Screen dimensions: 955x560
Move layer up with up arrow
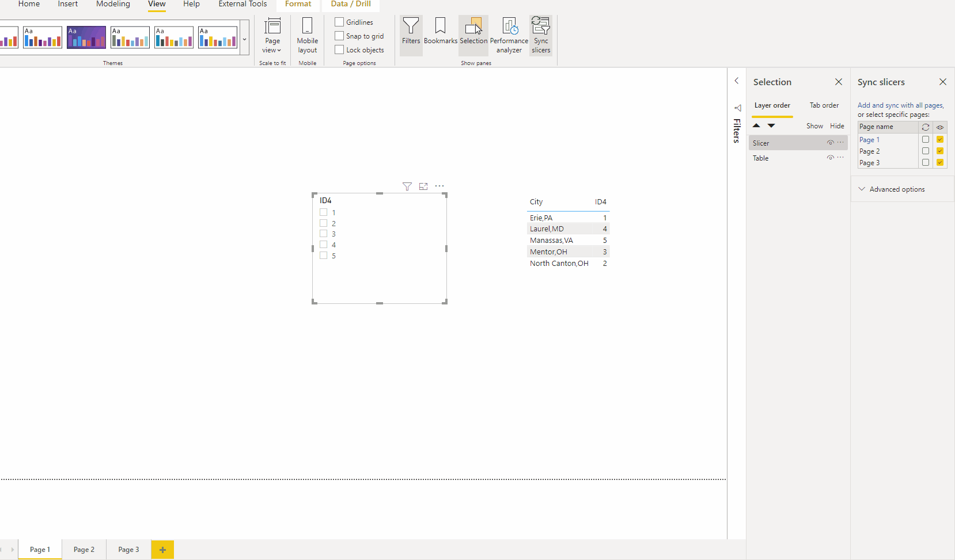click(x=756, y=125)
